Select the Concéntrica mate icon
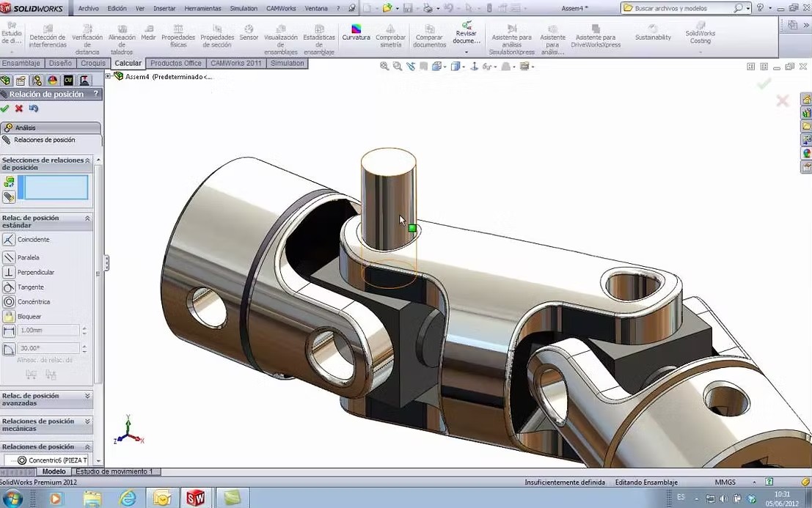Viewport: 812px width, 508px height. (9, 302)
